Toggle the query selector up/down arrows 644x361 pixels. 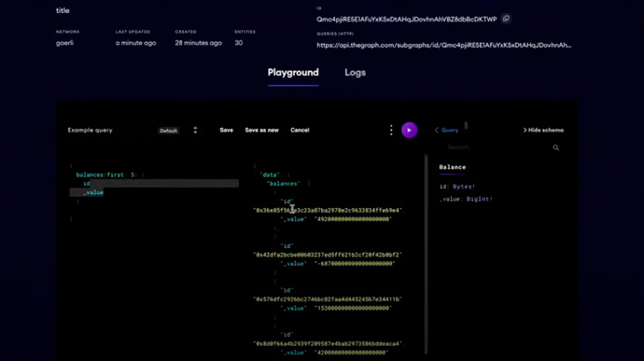(x=195, y=131)
